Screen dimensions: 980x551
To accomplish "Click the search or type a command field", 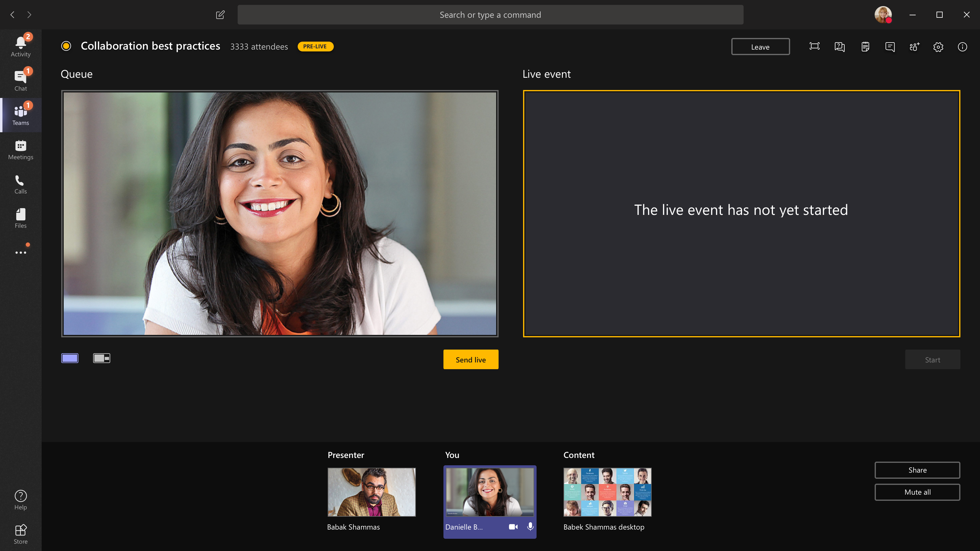I will pyautogui.click(x=490, y=14).
